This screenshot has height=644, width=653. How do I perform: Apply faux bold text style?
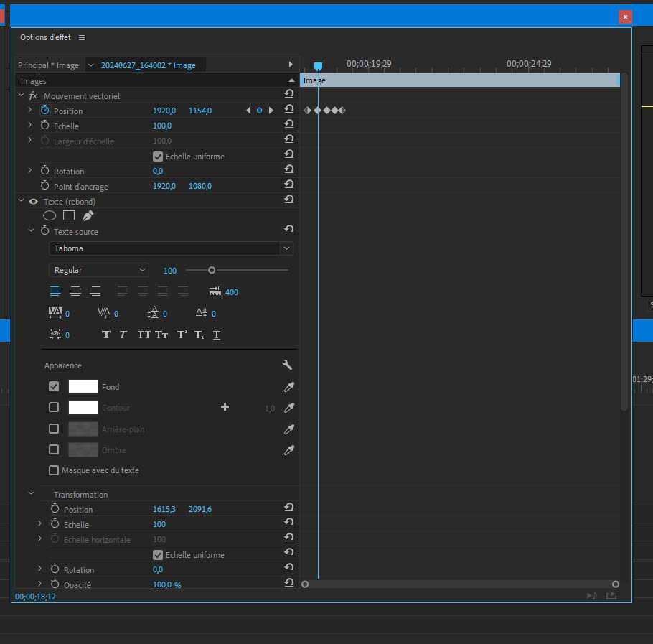pyautogui.click(x=106, y=335)
